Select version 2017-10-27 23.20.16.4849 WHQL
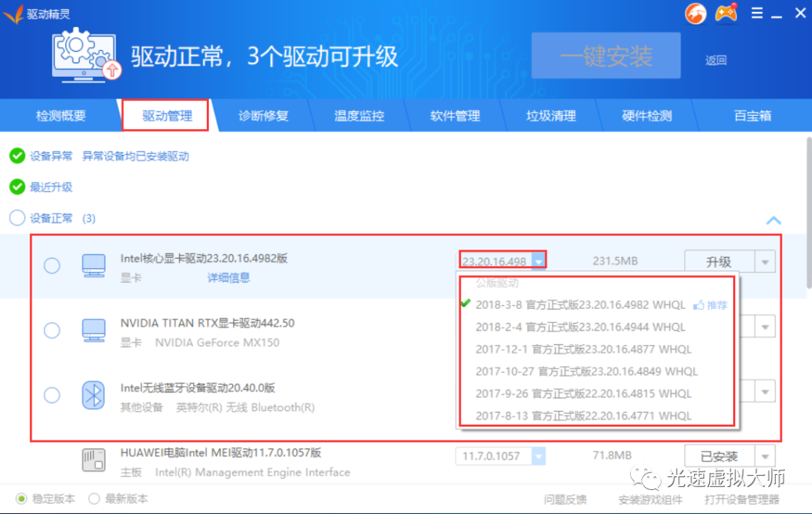Screen dimensions: 812x514 586,372
